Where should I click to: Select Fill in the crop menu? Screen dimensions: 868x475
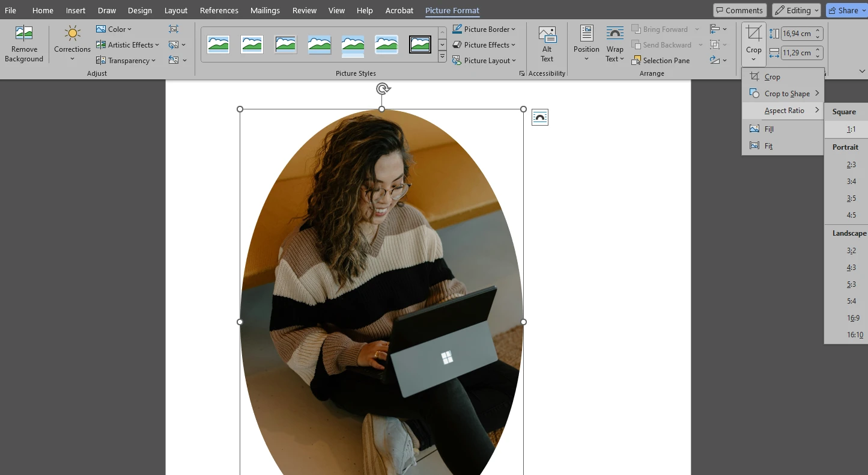tap(783, 129)
